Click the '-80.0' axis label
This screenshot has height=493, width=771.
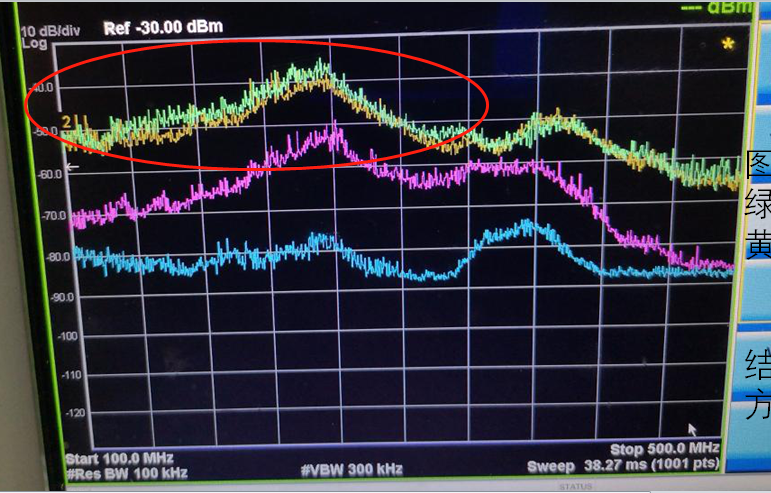(x=58, y=257)
